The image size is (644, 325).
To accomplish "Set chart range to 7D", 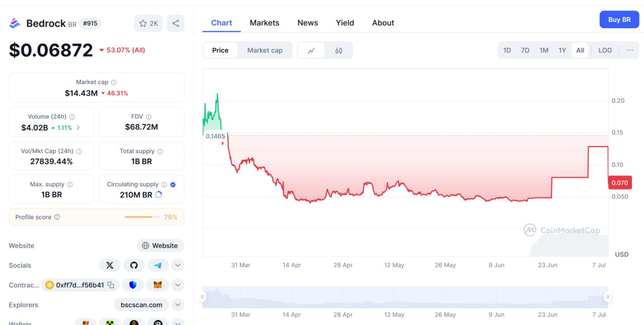I will [x=525, y=50].
